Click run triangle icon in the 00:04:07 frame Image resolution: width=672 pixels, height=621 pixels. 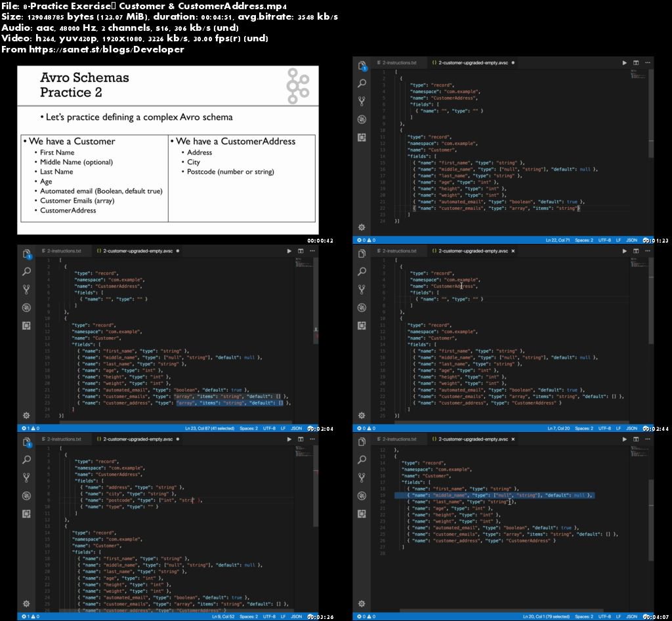click(x=625, y=439)
